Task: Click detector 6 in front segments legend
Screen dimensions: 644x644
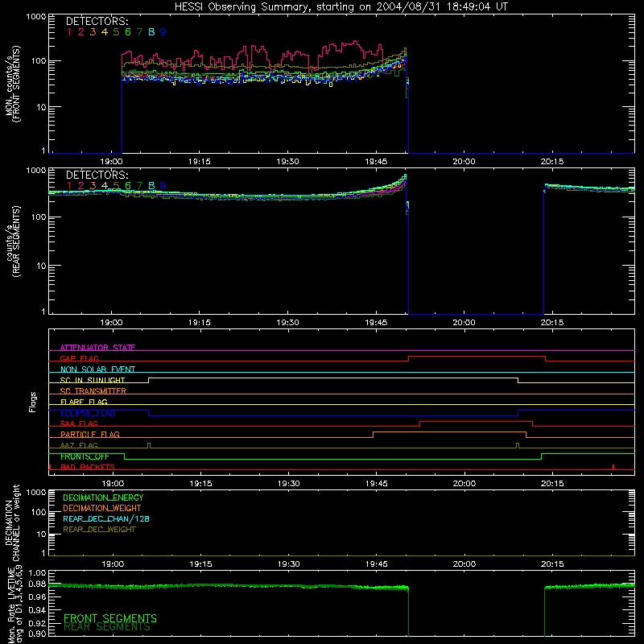Action: (128, 32)
